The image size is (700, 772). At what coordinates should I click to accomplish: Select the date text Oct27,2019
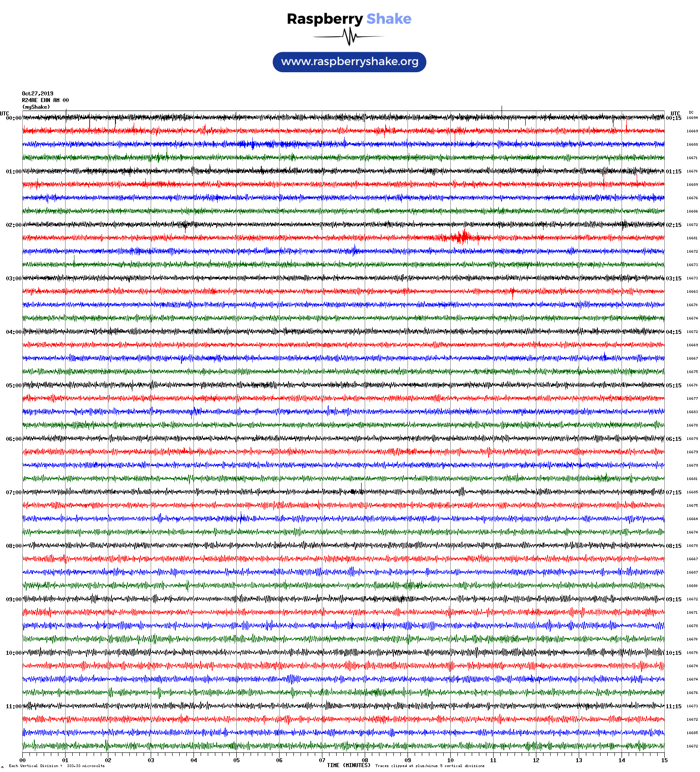click(x=37, y=94)
